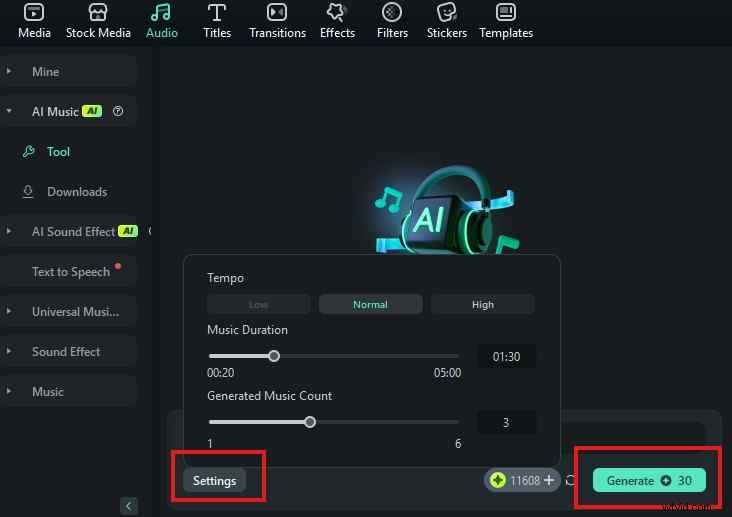Open the Templates icon

[x=506, y=13]
